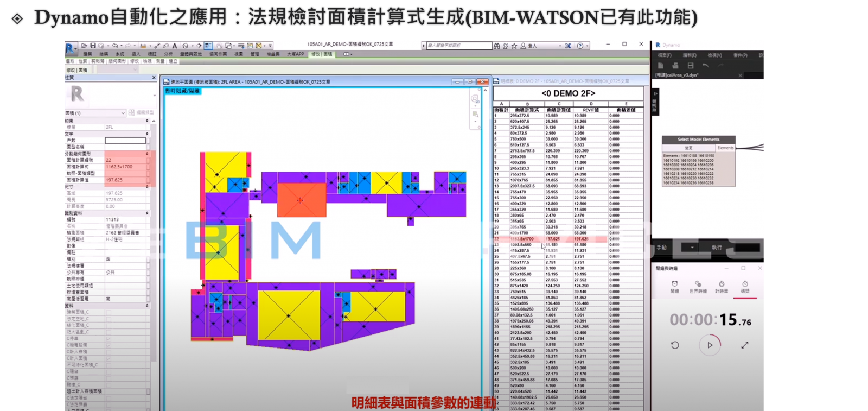
Task: Close the Revit properties palette
Action: click(154, 78)
